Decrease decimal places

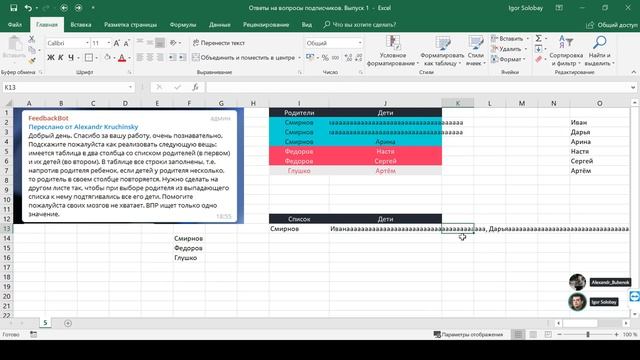click(x=358, y=58)
